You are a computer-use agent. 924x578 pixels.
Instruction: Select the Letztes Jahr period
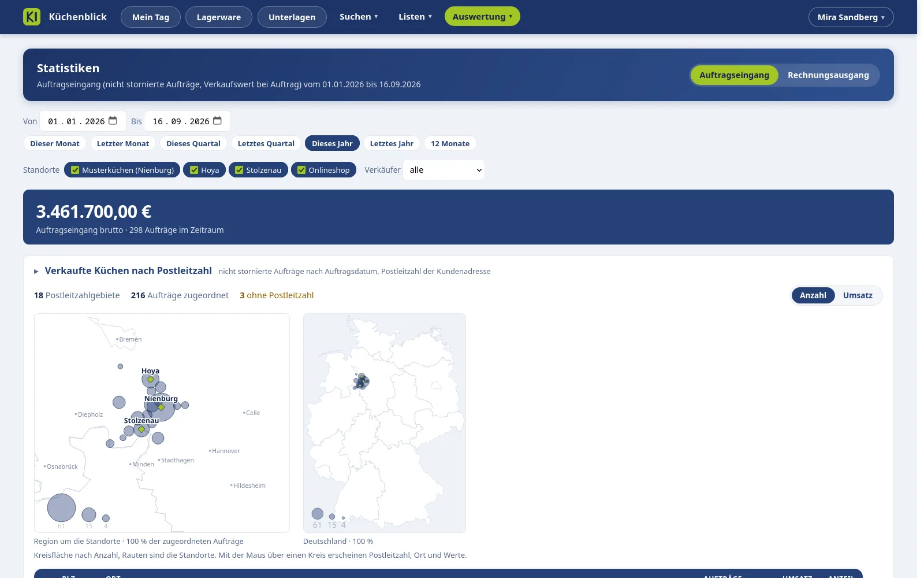pos(392,143)
